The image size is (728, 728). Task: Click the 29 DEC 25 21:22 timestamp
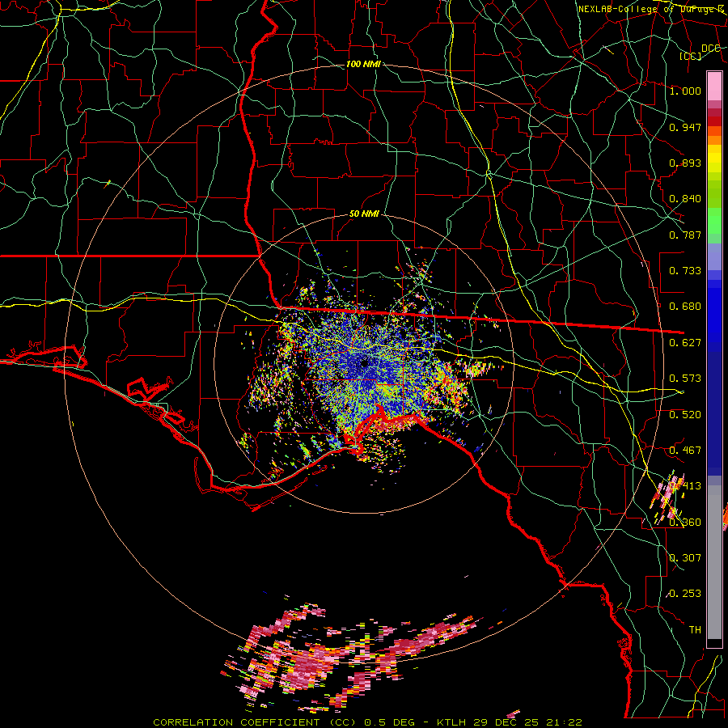[528, 722]
